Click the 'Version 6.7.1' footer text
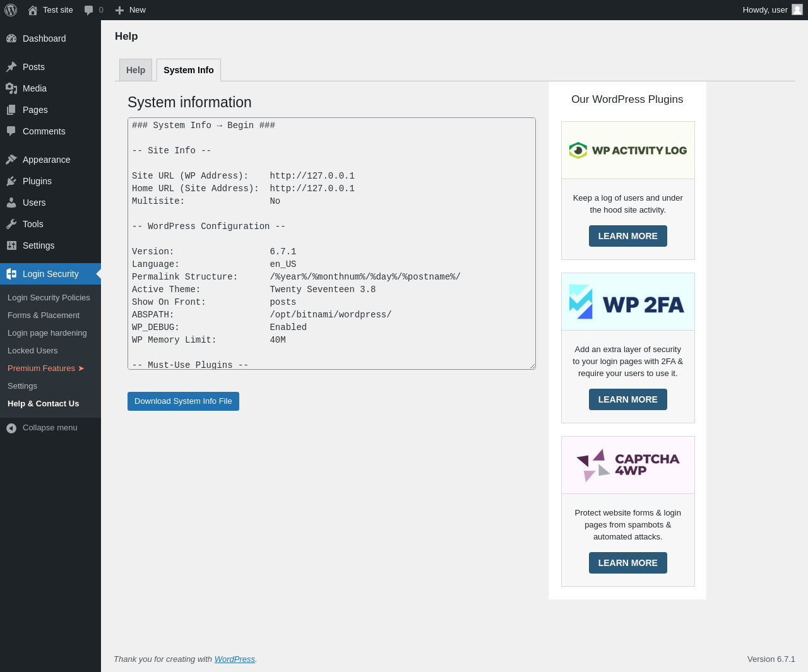The image size is (808, 672). 771,659
